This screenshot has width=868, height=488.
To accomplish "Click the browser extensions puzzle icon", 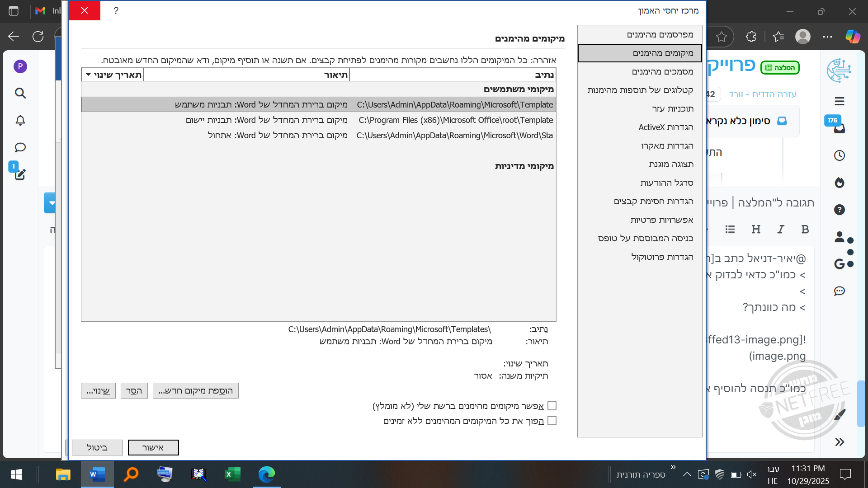I will (751, 37).
